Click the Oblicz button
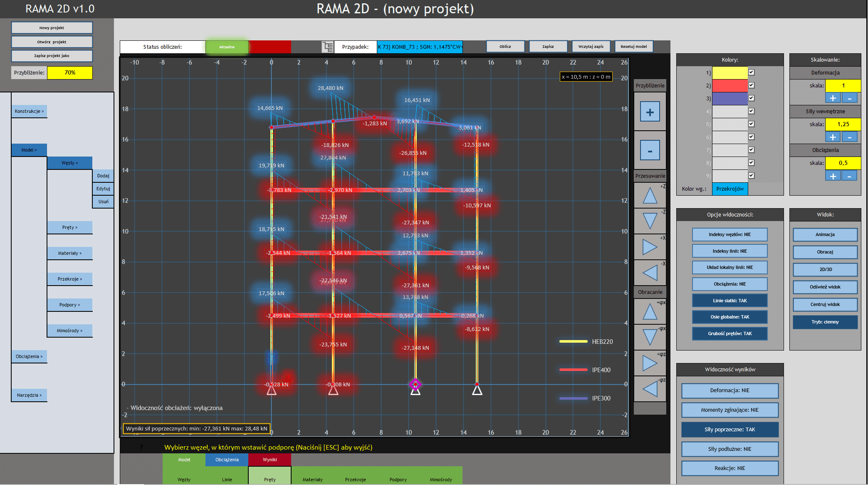Image resolution: width=868 pixels, height=485 pixels. (x=505, y=47)
